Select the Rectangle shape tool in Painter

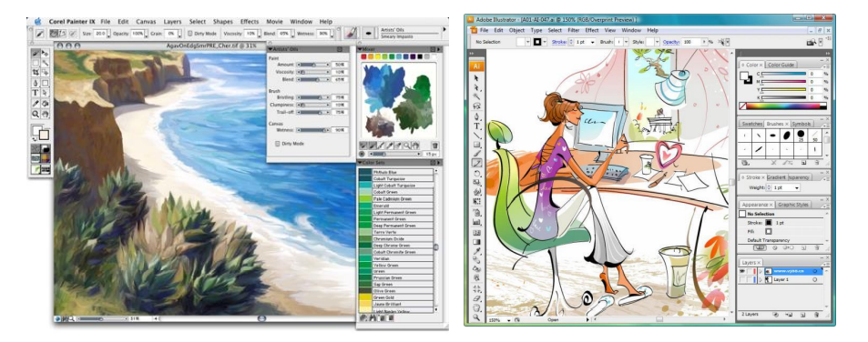pos(45,84)
